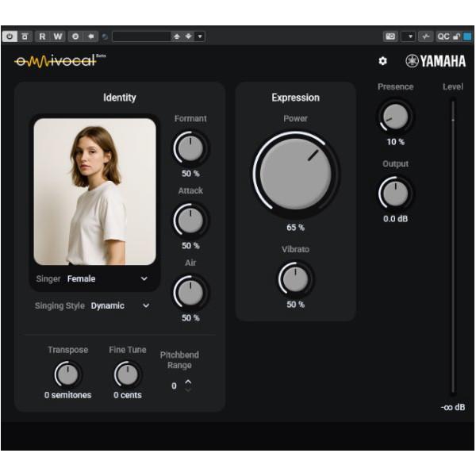This screenshot has height=476, width=476.
Task: Click the copy-settings arrow button
Action: [x=90, y=36]
